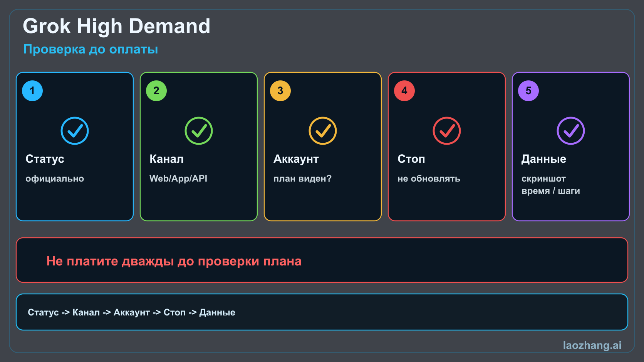644x362 pixels.
Task: Click the orange number 3 badge
Action: coord(280,91)
